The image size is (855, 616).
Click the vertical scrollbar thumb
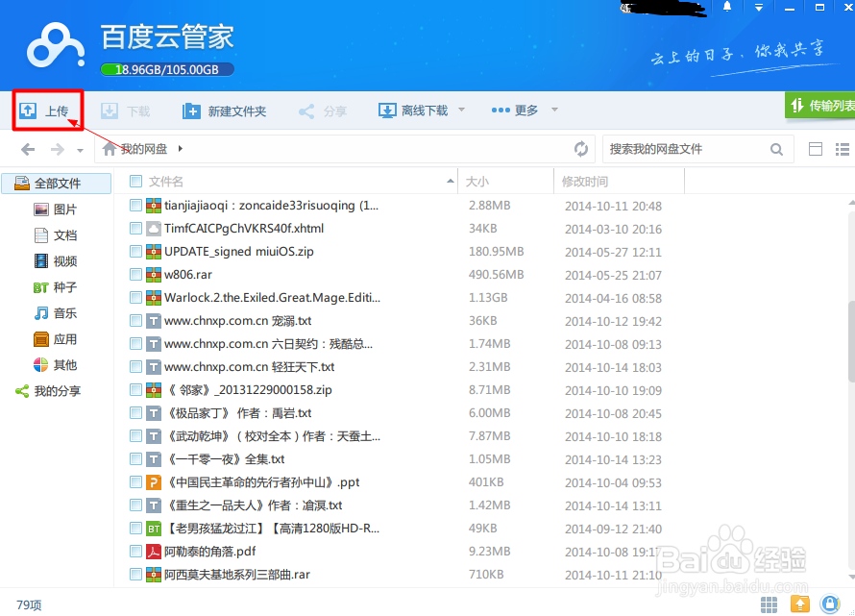tap(851, 341)
